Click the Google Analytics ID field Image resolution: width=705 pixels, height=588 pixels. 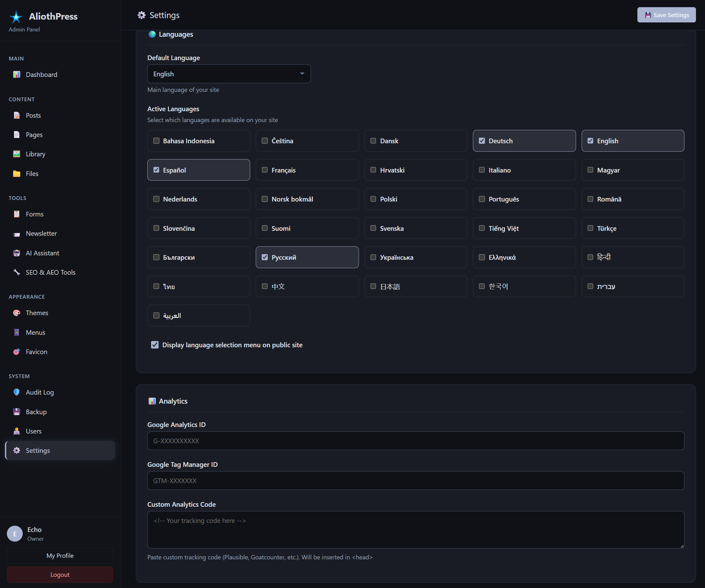416,441
